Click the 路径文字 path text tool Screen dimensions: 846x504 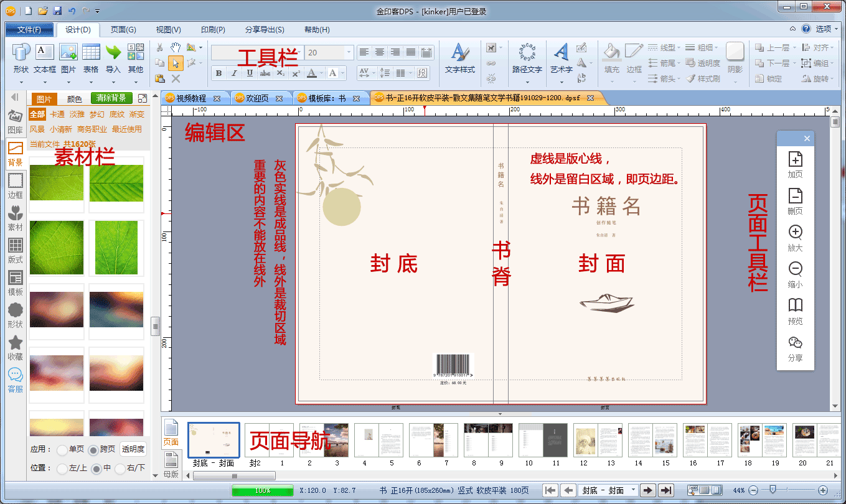527,58
